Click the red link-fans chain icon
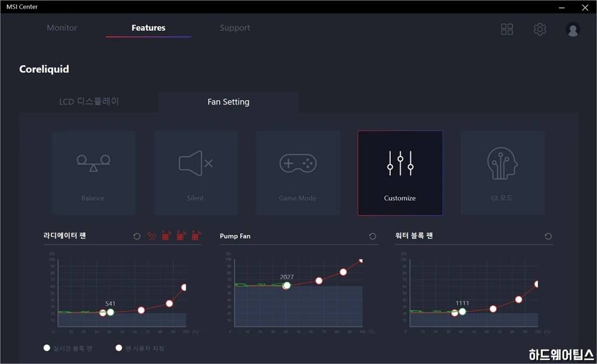597x364 pixels. click(151, 236)
